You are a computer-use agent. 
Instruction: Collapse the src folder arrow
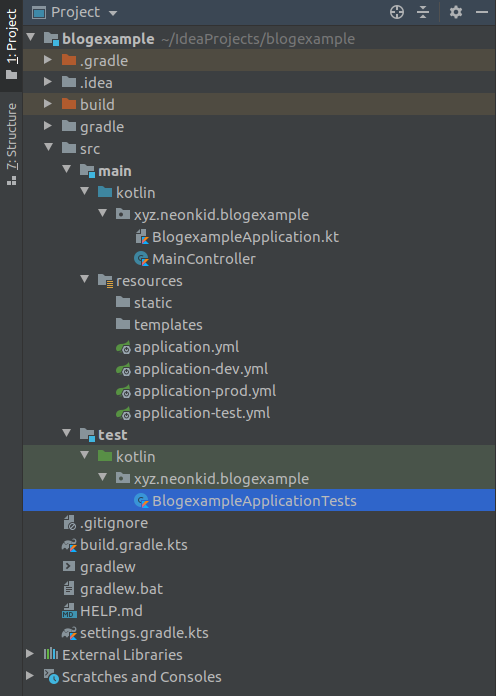[49, 147]
